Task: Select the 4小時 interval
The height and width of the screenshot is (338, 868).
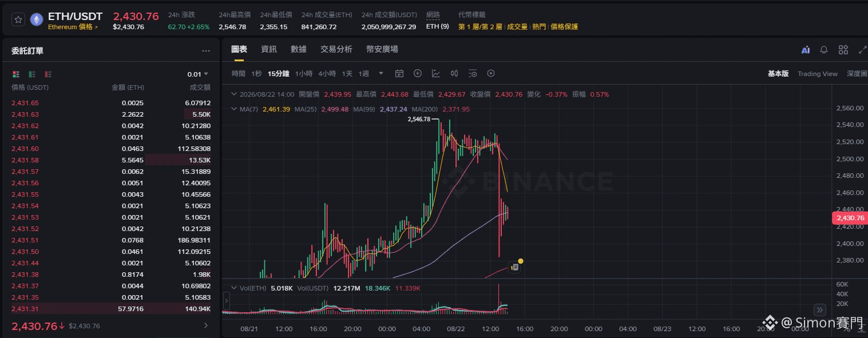Action: tap(327, 74)
